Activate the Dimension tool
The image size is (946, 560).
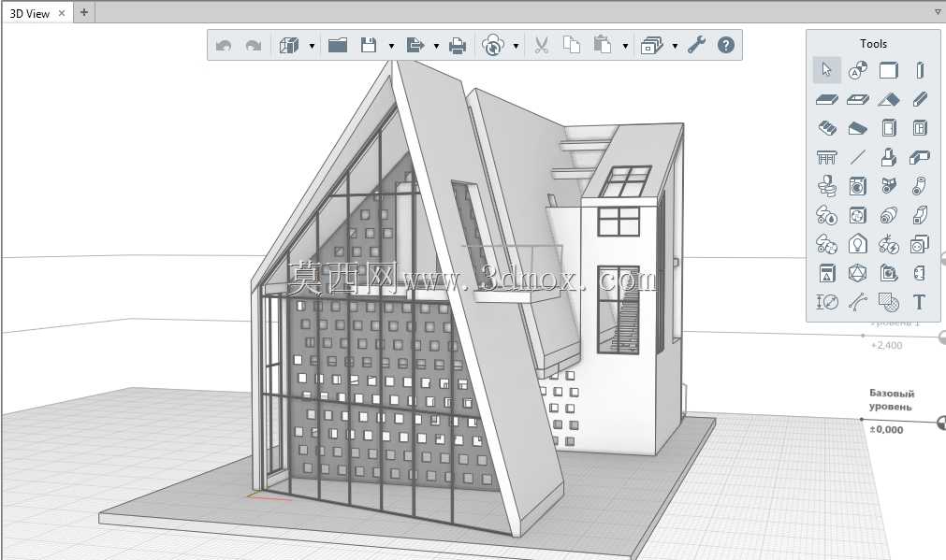pyautogui.click(x=826, y=302)
